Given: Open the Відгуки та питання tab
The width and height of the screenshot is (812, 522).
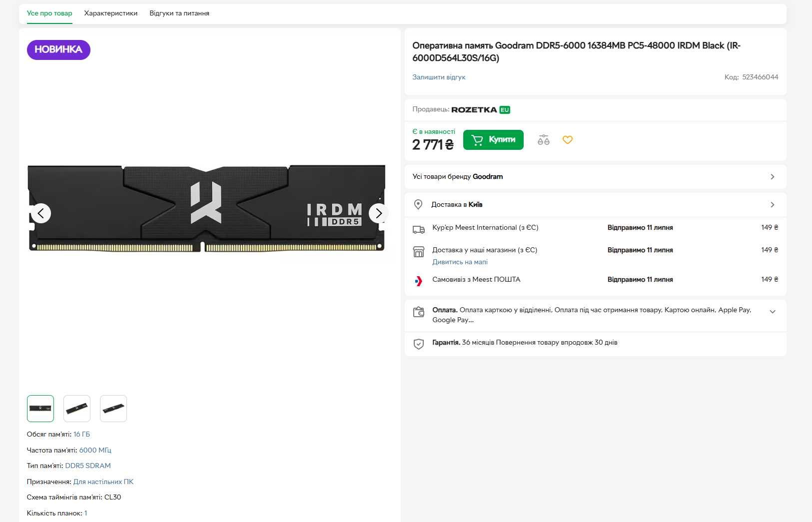Looking at the screenshot, I should click(179, 13).
